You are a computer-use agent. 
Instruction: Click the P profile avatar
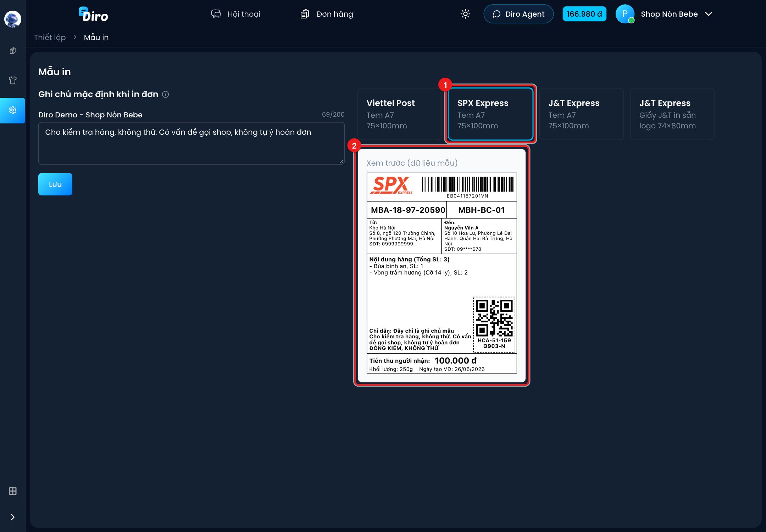click(x=625, y=14)
